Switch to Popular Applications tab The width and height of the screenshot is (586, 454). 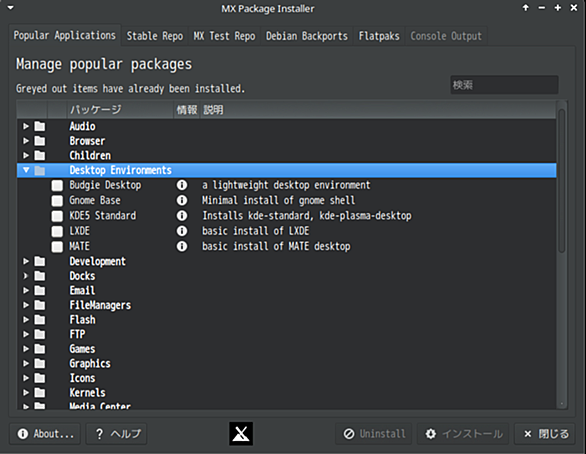[65, 35]
